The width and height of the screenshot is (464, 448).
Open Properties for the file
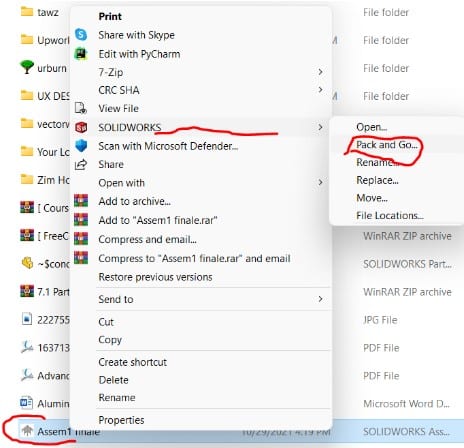pos(121,420)
